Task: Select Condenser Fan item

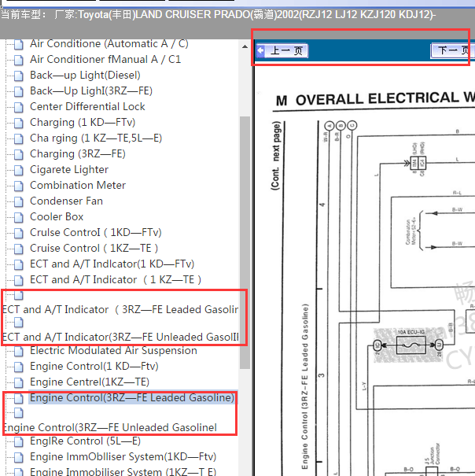Action: point(66,201)
